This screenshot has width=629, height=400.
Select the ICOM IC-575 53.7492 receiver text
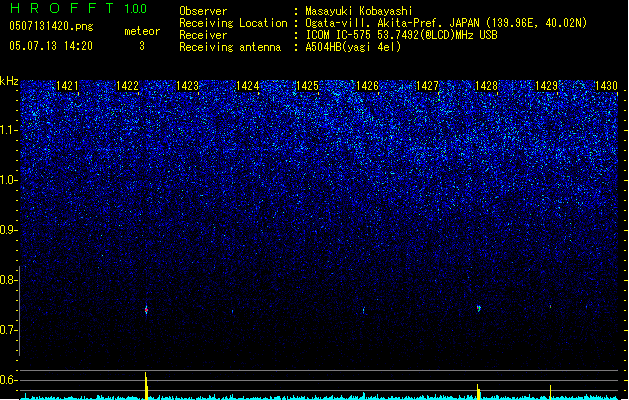coord(401,35)
